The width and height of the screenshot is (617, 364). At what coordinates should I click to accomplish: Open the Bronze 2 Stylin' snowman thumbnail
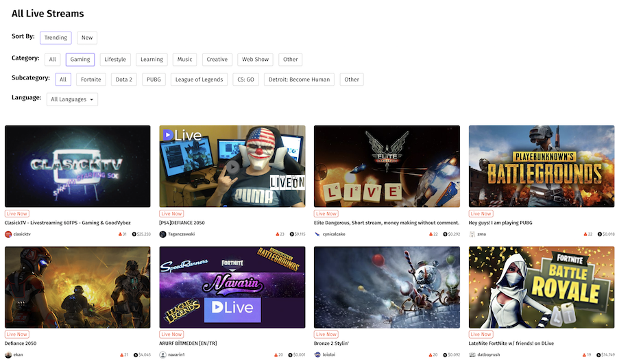pos(387,287)
